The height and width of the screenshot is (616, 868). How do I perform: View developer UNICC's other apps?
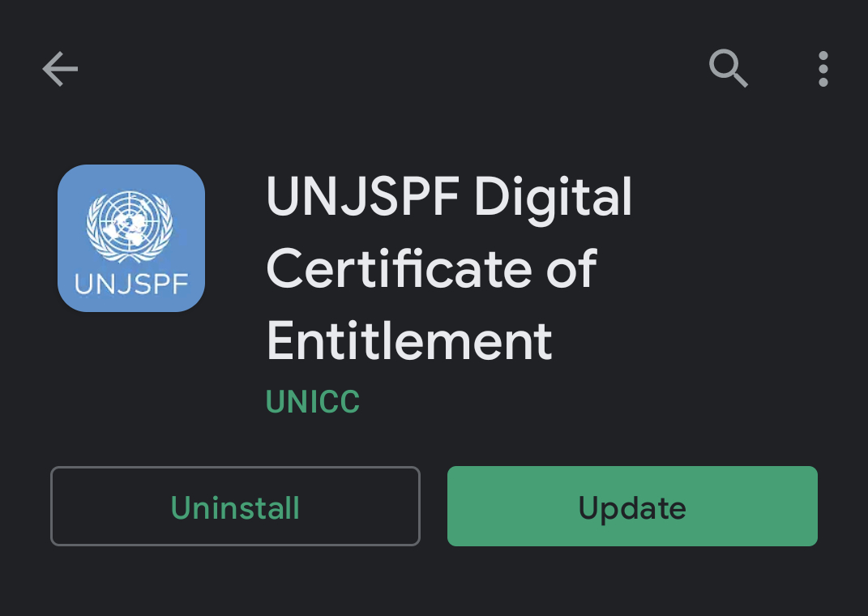313,401
